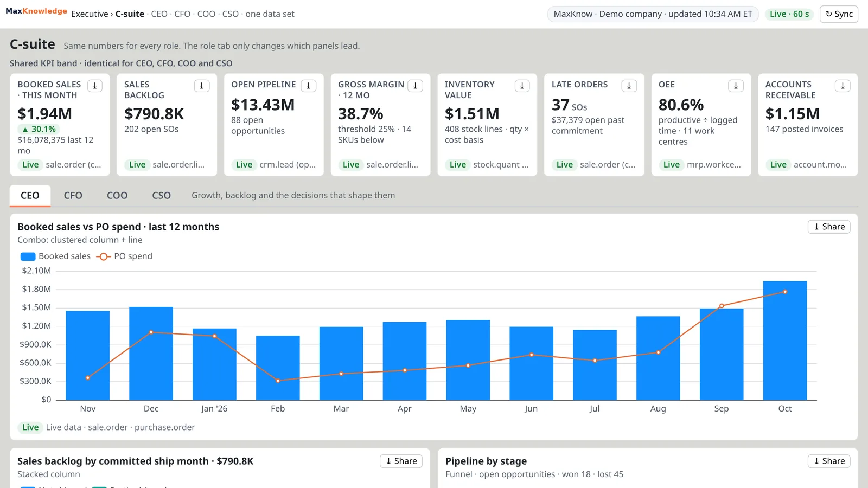Screen dimensions: 868x488
Task: Click the Dec booked sales bar
Action: point(151,354)
